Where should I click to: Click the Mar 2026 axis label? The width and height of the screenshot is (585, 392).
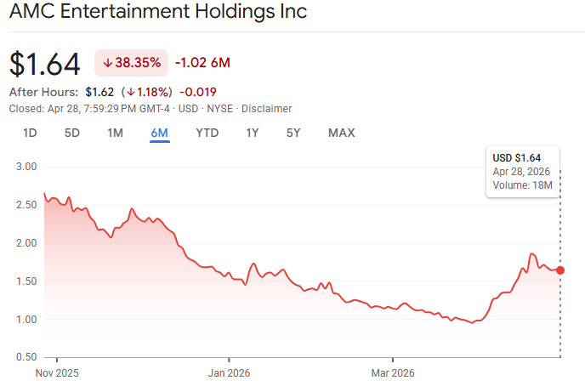point(393,373)
